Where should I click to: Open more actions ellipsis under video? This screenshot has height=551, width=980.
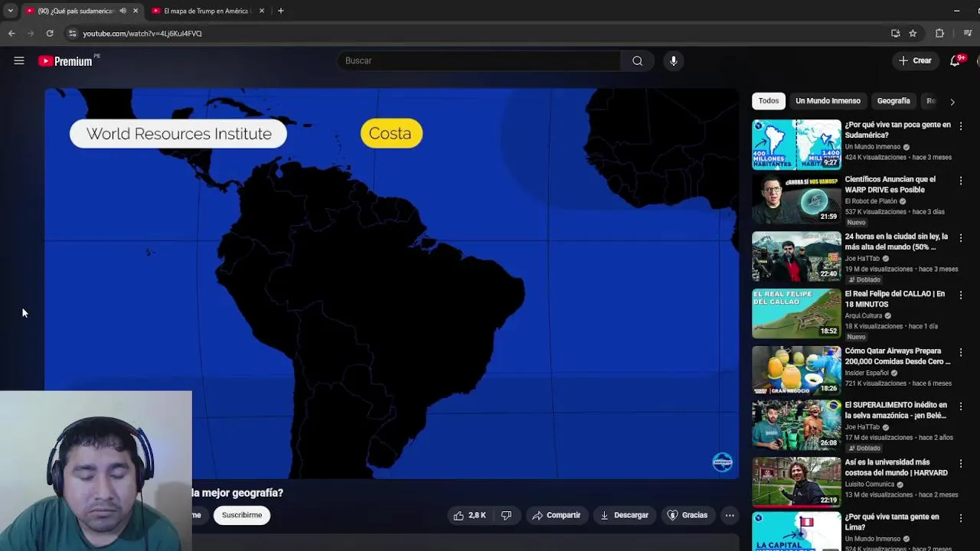[x=730, y=515]
